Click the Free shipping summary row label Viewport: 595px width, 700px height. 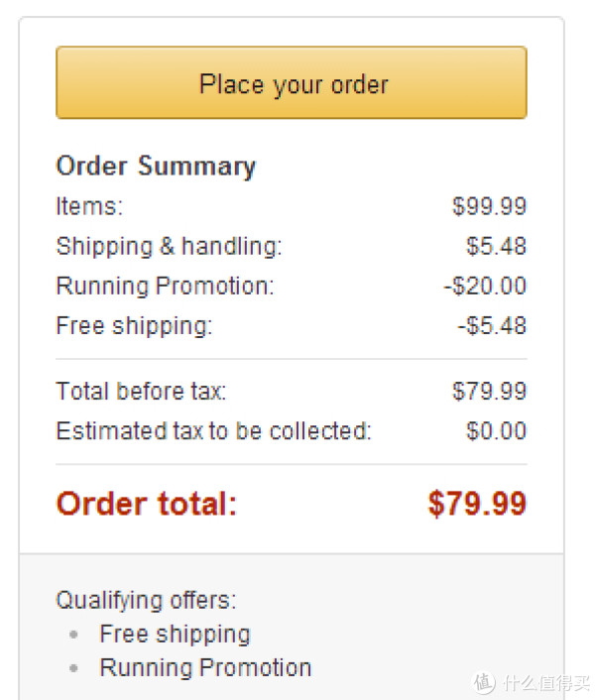pos(134,325)
